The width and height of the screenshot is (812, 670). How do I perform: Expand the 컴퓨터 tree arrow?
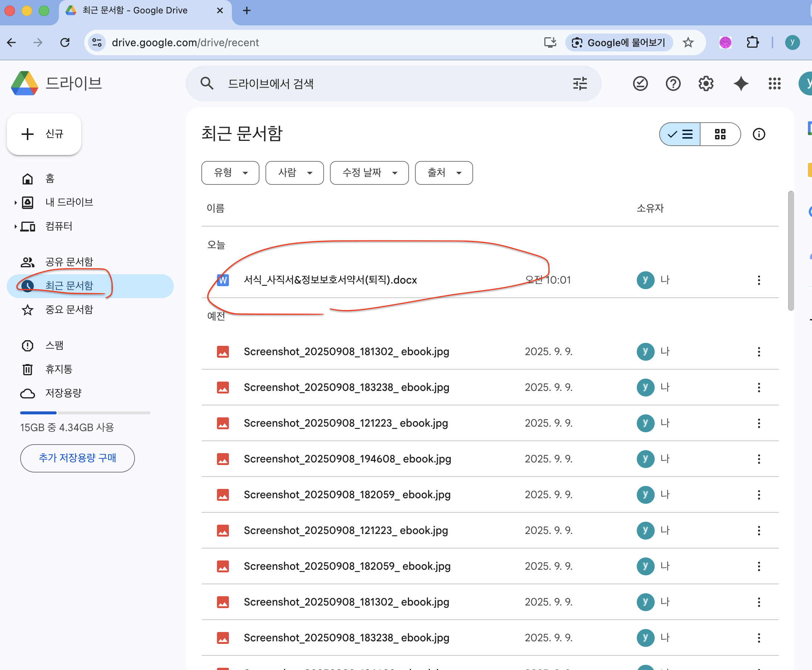[15, 227]
